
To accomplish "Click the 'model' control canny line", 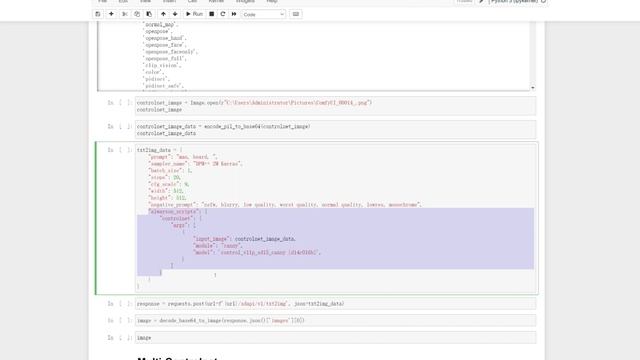I will tap(257, 253).
